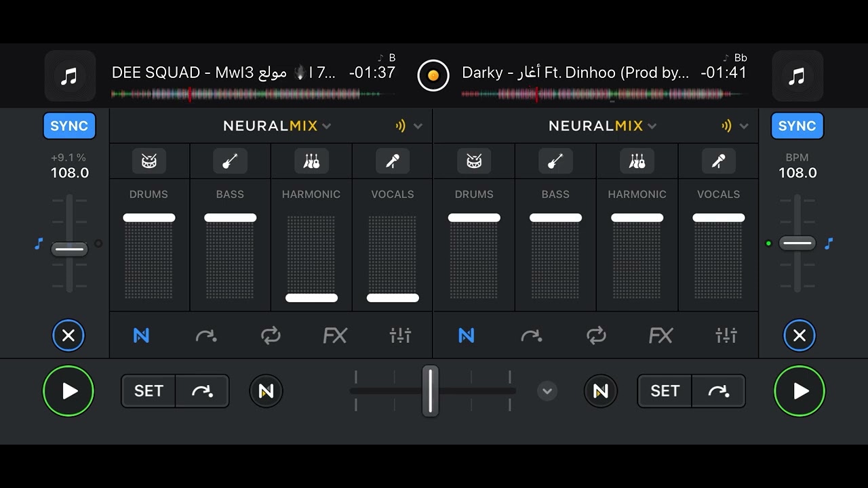Toggle right deck SYNC
The width and height of the screenshot is (868, 488).
coord(797,126)
